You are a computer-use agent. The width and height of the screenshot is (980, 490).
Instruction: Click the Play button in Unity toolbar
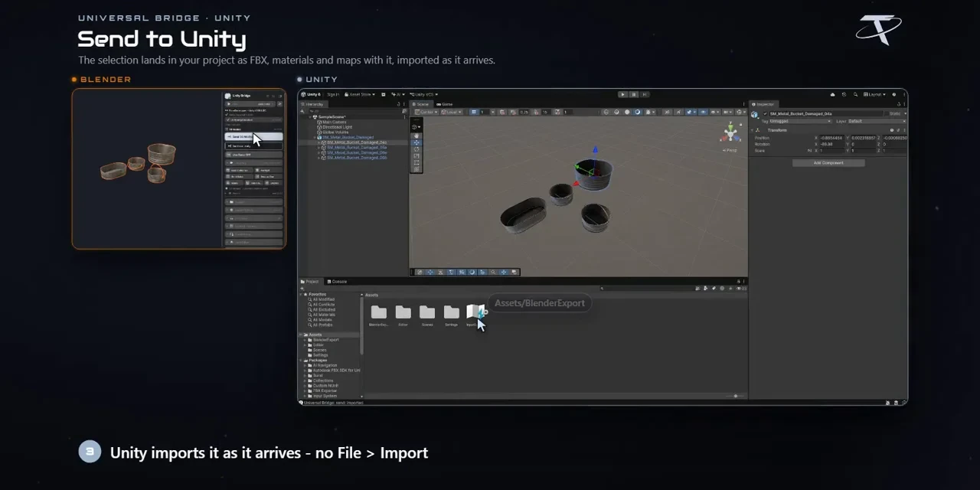622,94
